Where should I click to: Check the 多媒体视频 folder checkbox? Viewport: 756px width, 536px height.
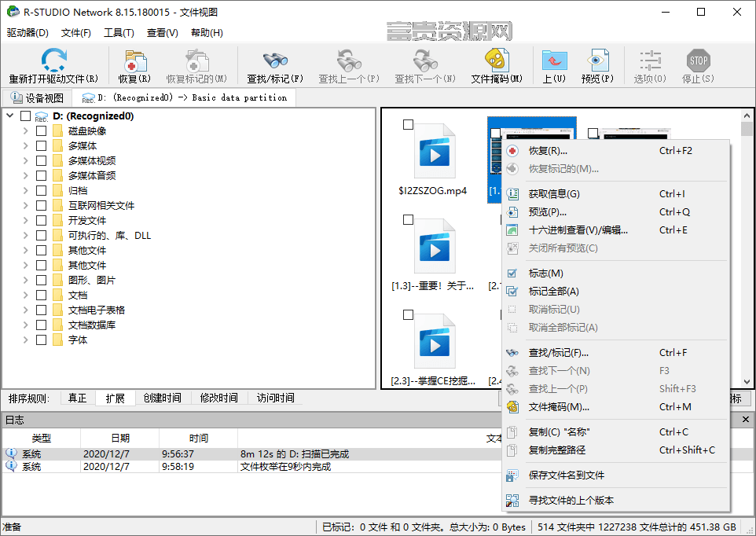(x=42, y=160)
